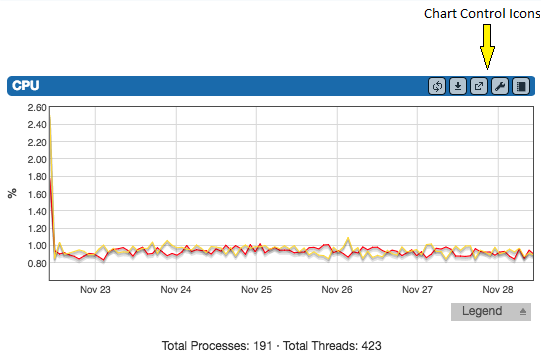Click the Nov 26 axis label
Screen dimensions: 549x363
[x=337, y=289]
